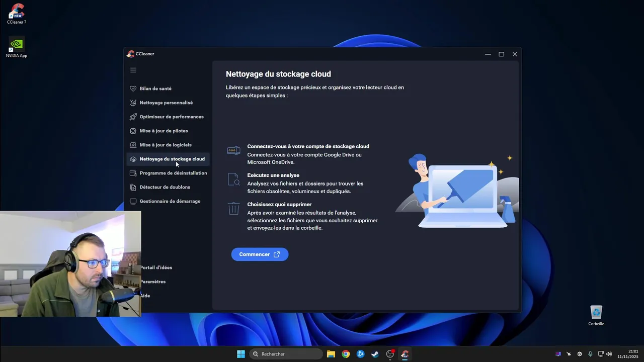Open the Windows Start menu

[241, 354]
